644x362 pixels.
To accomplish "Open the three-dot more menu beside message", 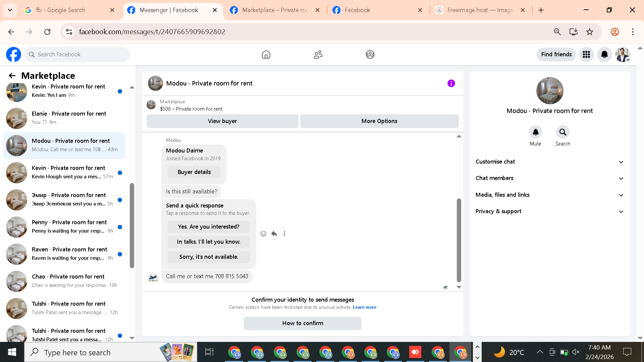I will click(284, 234).
